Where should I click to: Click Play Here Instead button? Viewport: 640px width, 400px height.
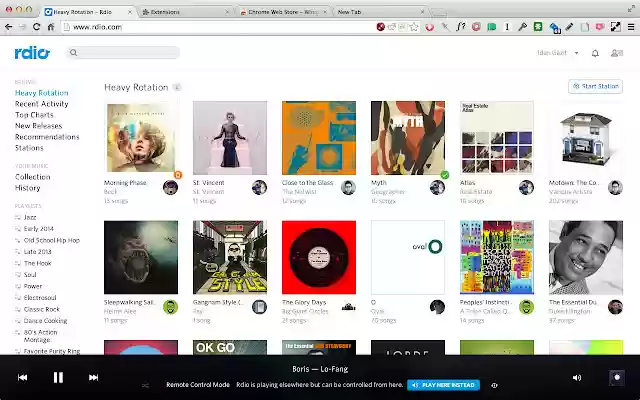(443, 385)
